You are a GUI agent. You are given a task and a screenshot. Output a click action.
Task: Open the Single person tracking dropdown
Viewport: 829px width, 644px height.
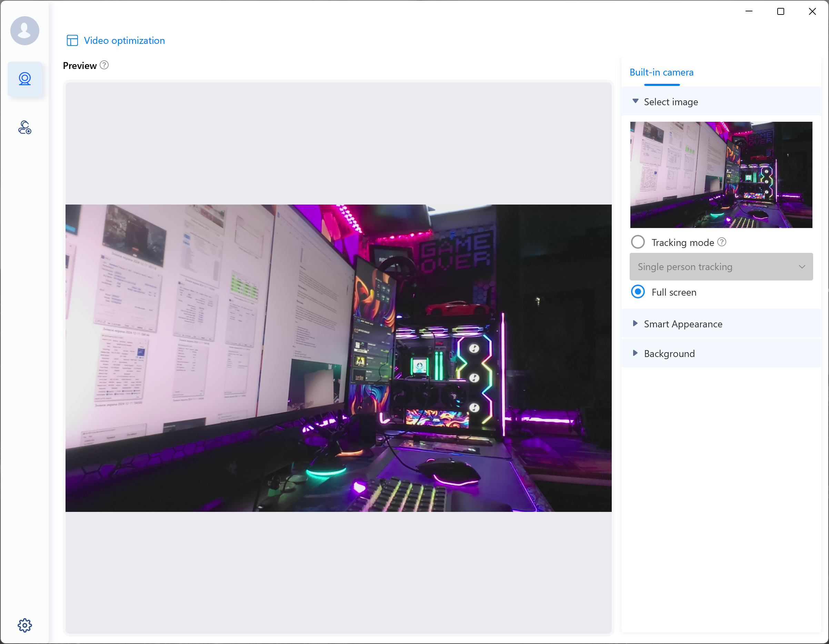(x=721, y=267)
